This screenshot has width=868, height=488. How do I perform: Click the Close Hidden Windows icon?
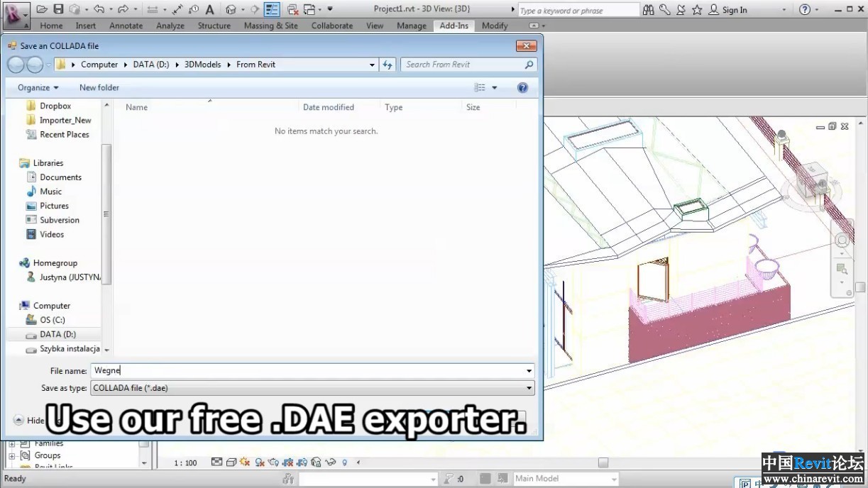point(292,9)
